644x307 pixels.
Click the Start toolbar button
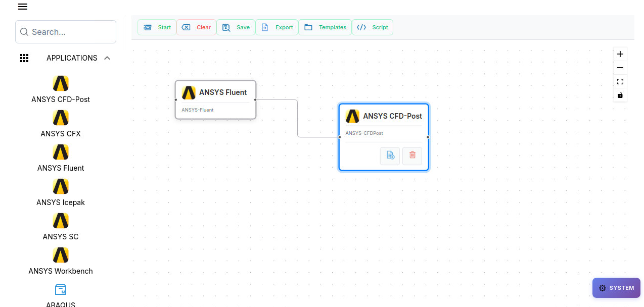tap(157, 27)
